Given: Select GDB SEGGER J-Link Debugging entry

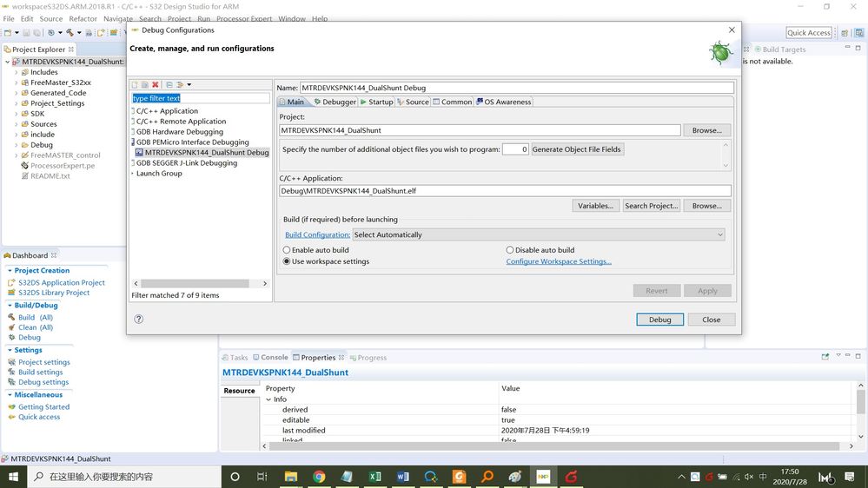Looking at the screenshot, I should point(187,162).
